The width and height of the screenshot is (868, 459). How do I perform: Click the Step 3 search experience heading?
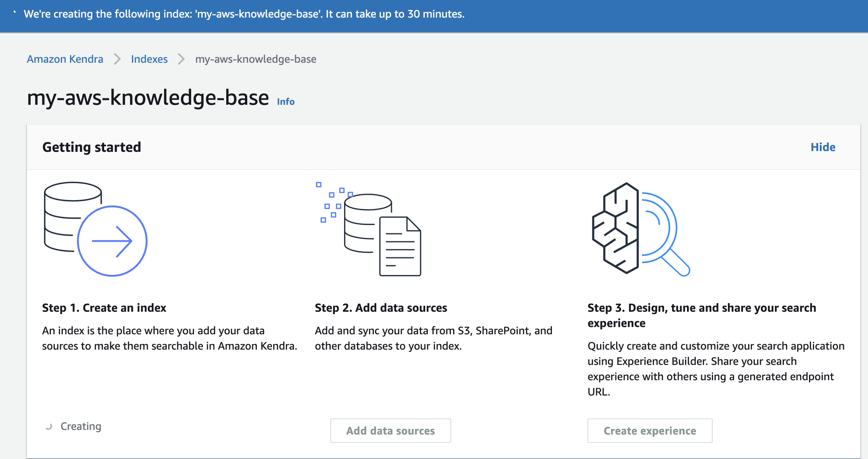pyautogui.click(x=702, y=315)
